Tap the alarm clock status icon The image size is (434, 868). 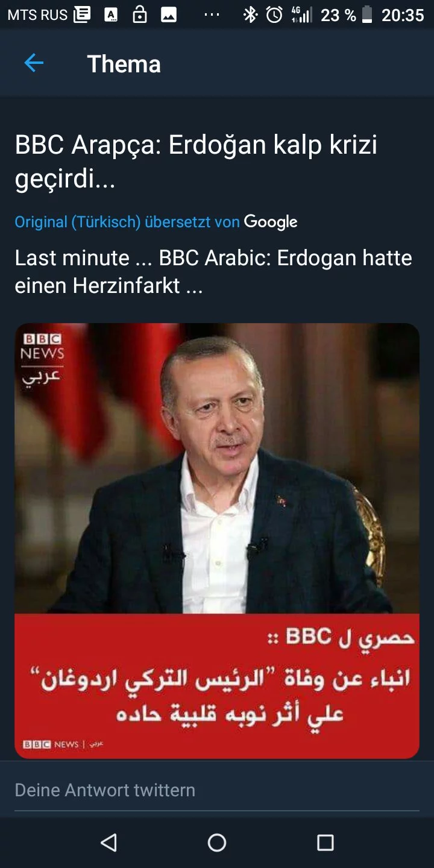(x=274, y=14)
